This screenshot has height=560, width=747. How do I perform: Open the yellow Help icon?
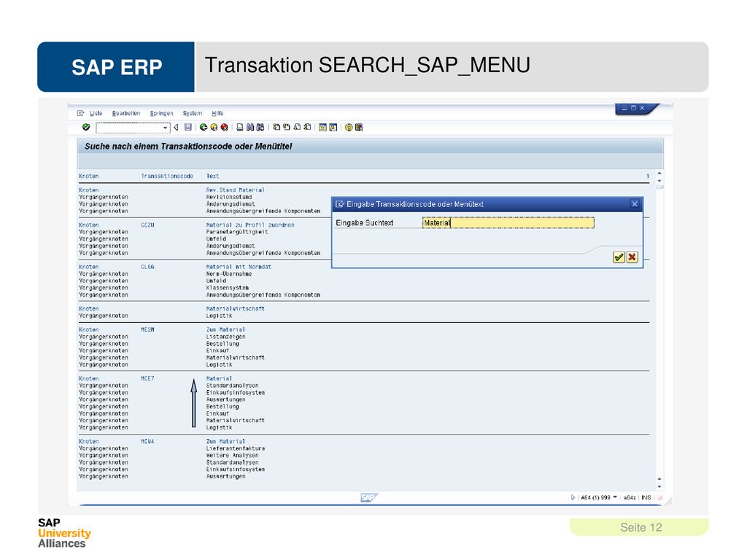(349, 127)
